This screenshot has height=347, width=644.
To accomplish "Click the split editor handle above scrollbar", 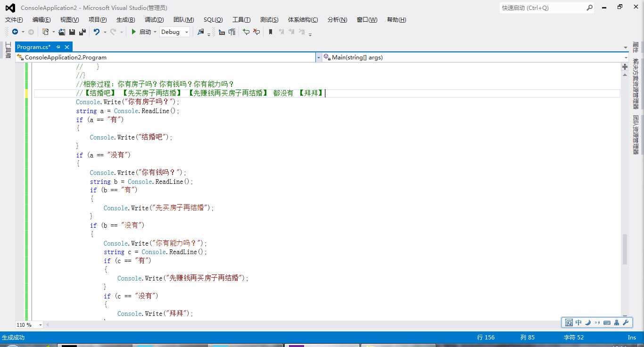I will tap(625, 67).
